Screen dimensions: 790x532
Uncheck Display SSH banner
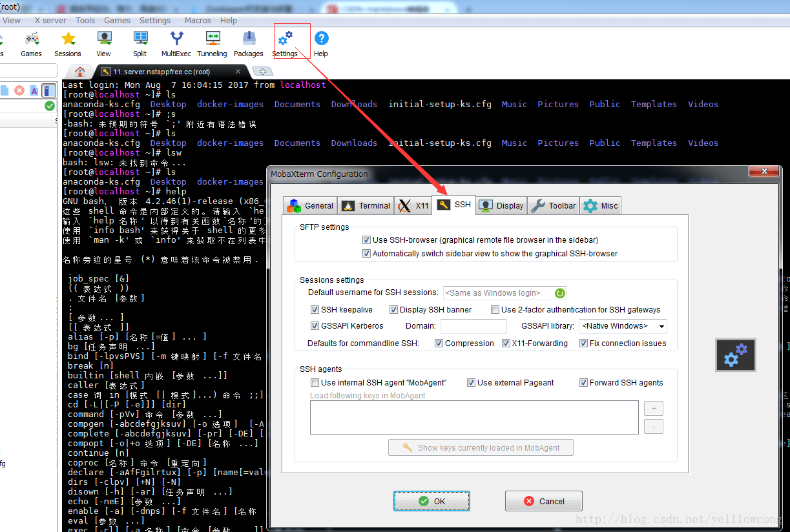pos(394,310)
